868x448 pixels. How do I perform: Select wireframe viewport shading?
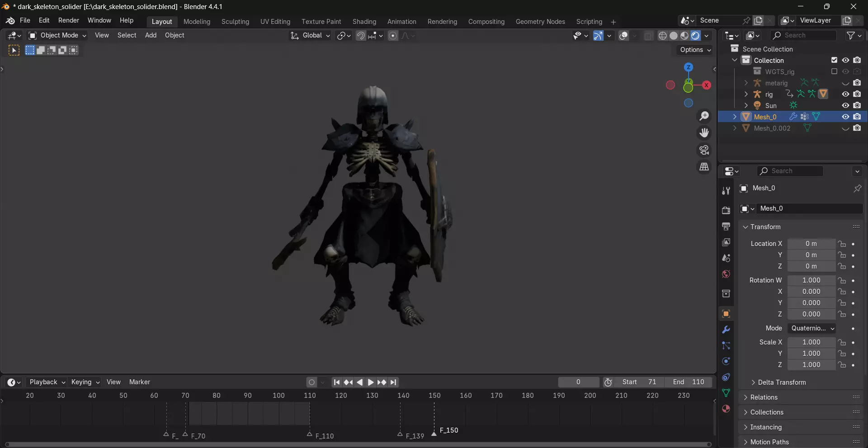(663, 36)
